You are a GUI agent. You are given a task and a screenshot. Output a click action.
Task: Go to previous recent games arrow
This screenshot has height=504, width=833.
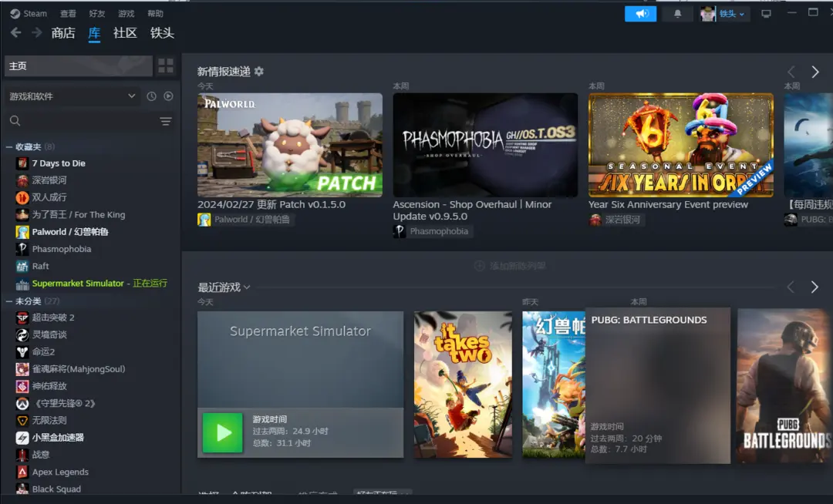(791, 287)
